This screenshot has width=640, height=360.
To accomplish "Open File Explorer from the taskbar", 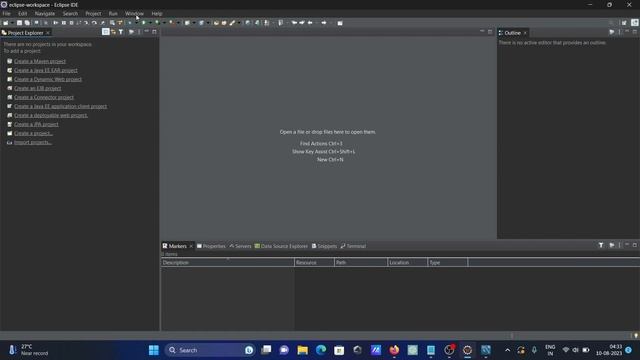I will coord(302,350).
